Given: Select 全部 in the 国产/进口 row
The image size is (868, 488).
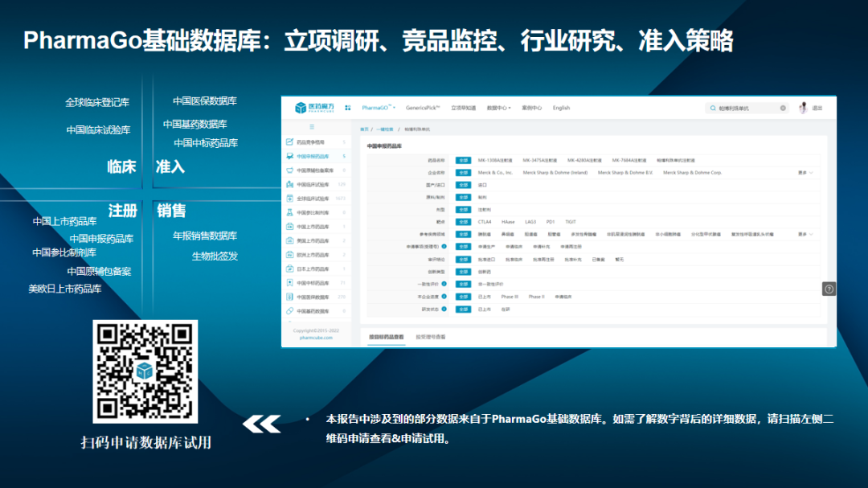Looking at the screenshot, I should (464, 185).
